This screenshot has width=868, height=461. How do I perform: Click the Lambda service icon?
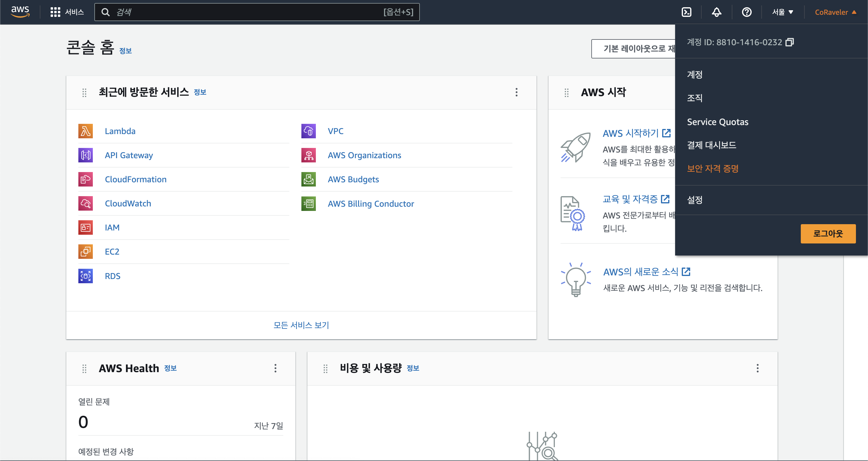[x=86, y=131]
